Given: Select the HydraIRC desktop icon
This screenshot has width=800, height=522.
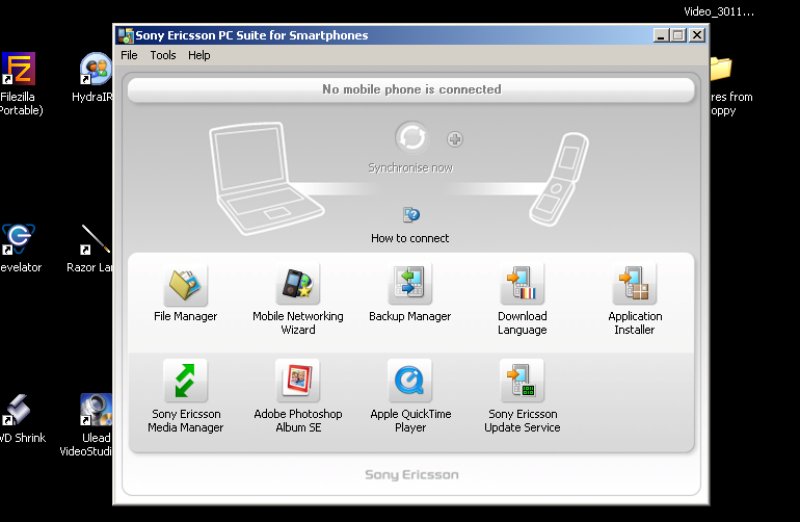Looking at the screenshot, I should point(96,68).
